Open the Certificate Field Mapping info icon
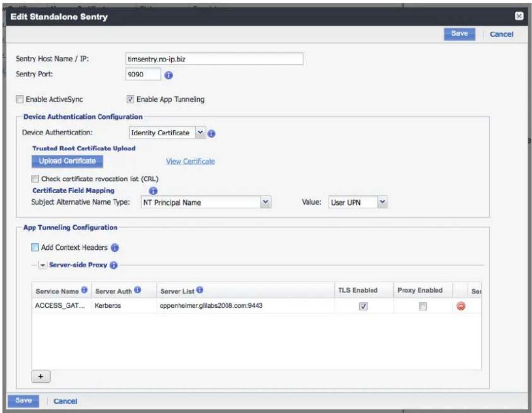532x413 pixels. point(153,191)
